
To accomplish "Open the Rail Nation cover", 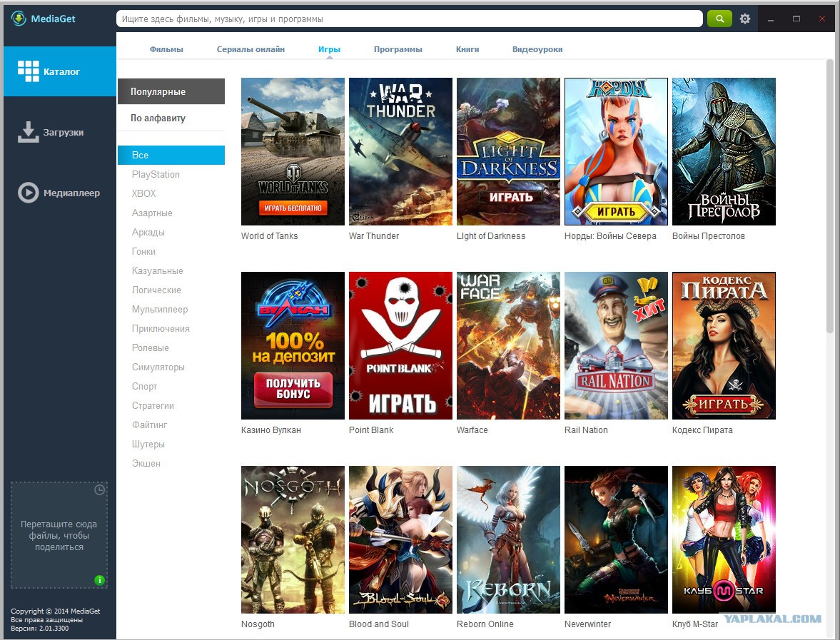I will 616,345.
